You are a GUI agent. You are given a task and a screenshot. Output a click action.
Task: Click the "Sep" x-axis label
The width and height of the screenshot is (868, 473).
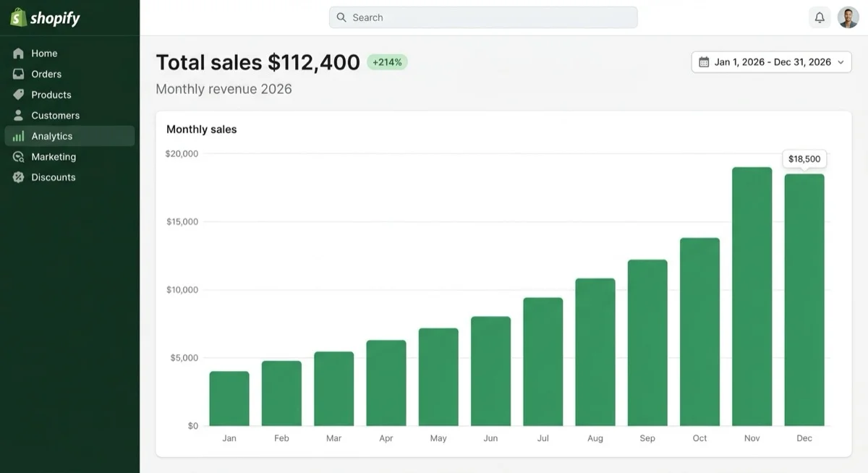click(x=647, y=438)
